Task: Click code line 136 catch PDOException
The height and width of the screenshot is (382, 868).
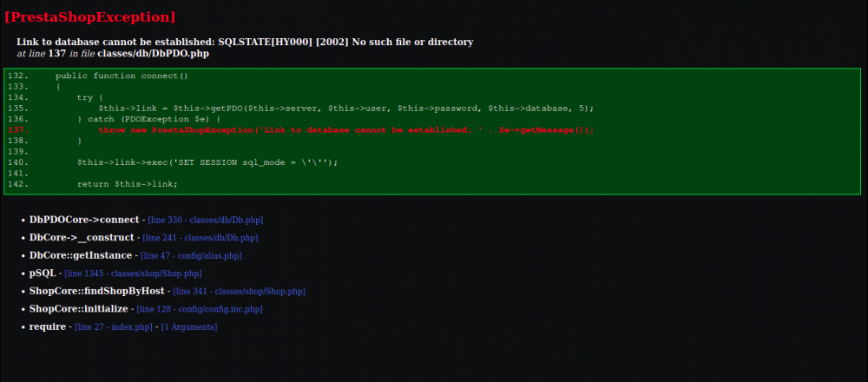Action: [149, 119]
